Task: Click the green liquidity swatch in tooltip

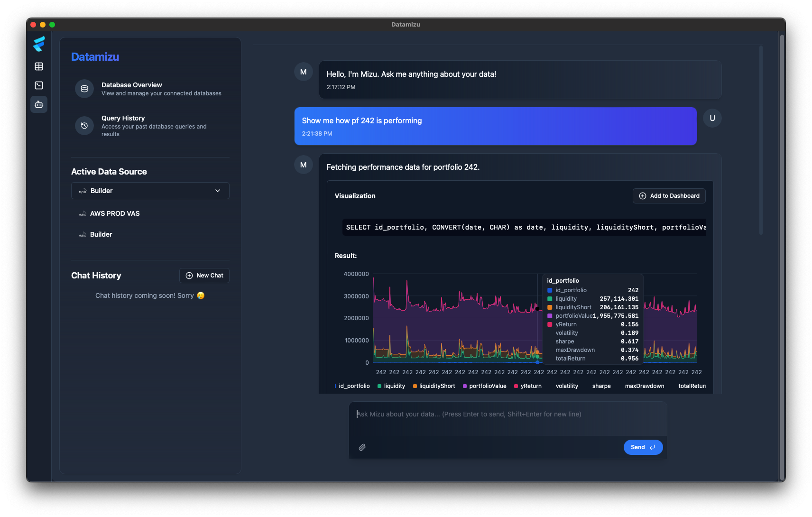Action: [550, 299]
